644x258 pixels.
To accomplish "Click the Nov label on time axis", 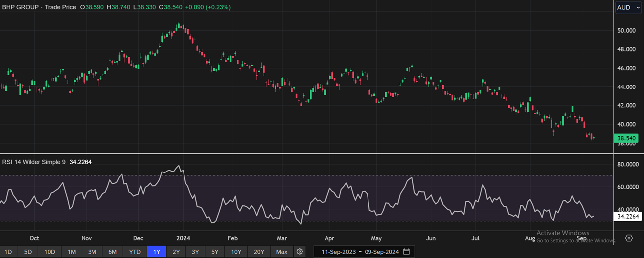I will point(87,238).
